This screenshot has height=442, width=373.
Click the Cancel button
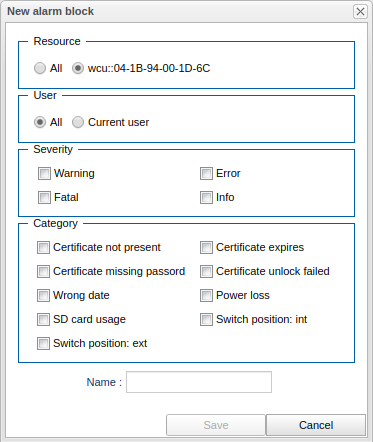pos(316,425)
